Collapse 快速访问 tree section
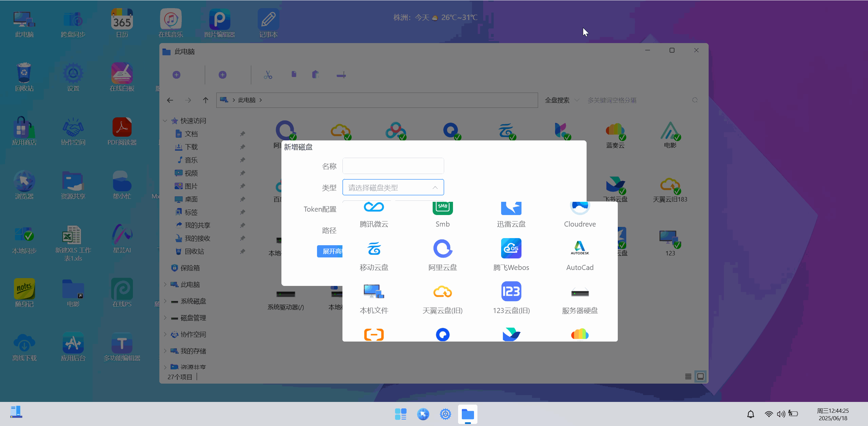The image size is (868, 426). pos(165,121)
